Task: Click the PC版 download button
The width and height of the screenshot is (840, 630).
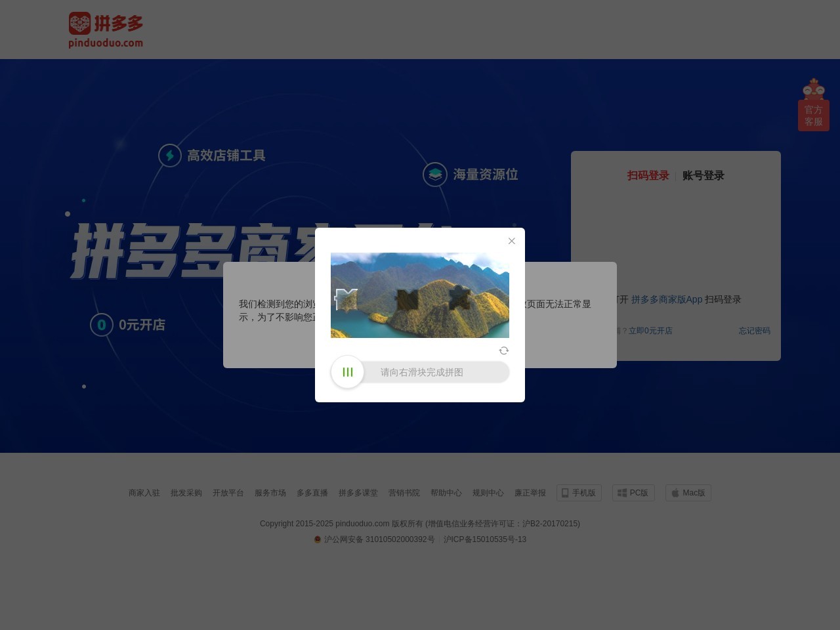Action: coord(633,493)
